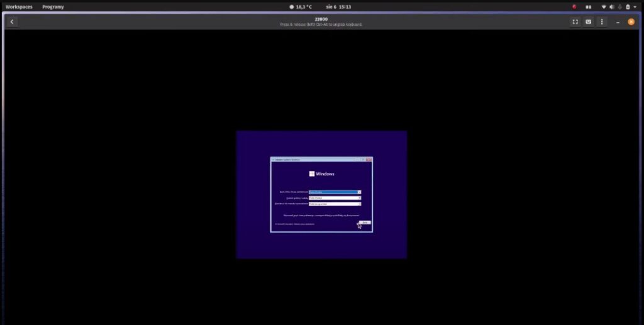Image resolution: width=644 pixels, height=325 pixels.
Task: Open the time and currency format dropdown
Action: [x=335, y=198]
